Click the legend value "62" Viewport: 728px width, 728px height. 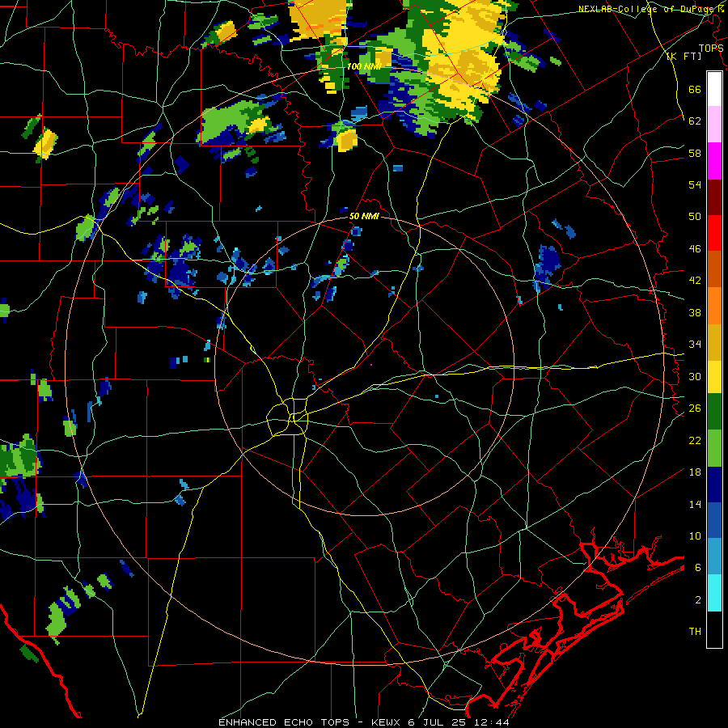(695, 121)
